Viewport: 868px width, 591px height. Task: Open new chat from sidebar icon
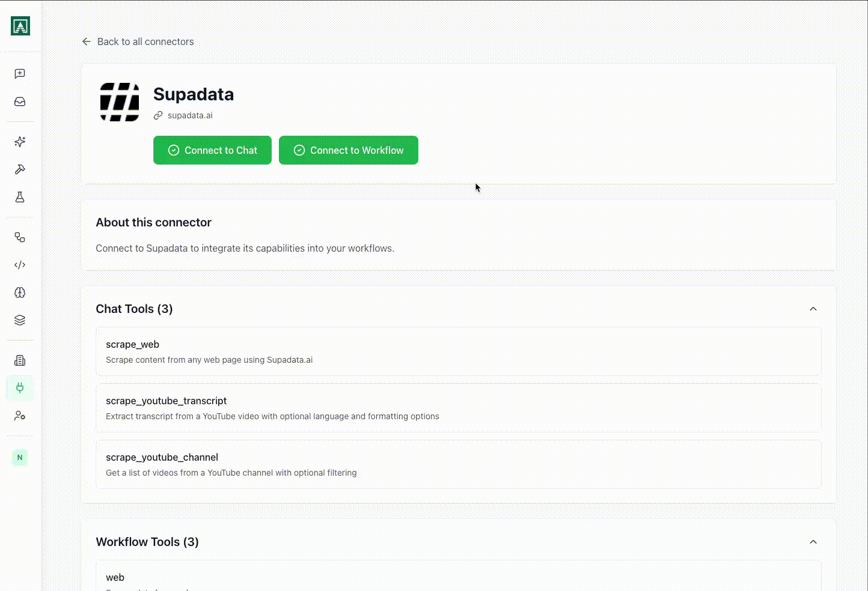coord(20,74)
